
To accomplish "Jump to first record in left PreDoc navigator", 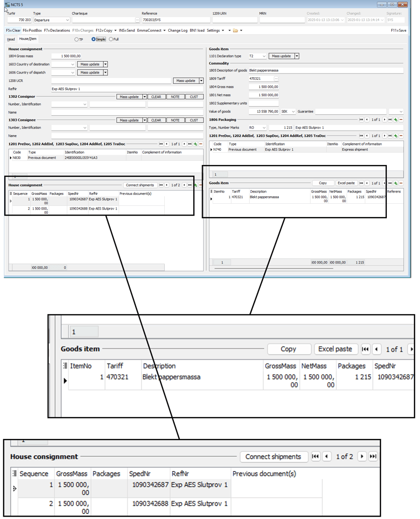I will pos(161,144).
